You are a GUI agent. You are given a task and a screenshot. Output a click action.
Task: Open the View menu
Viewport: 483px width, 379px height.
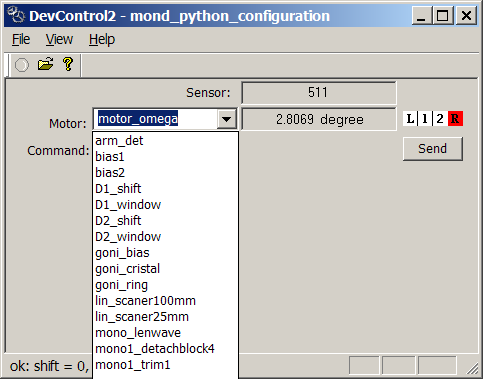59,40
